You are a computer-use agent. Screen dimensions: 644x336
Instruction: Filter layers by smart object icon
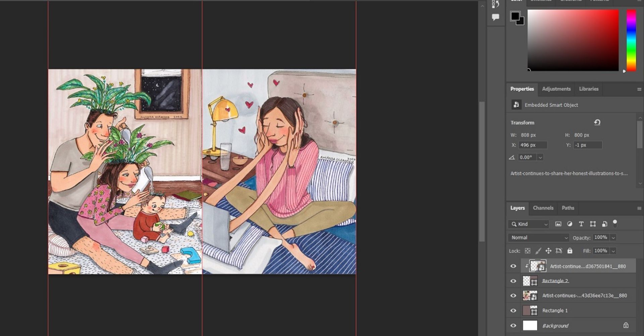pyautogui.click(x=604, y=224)
